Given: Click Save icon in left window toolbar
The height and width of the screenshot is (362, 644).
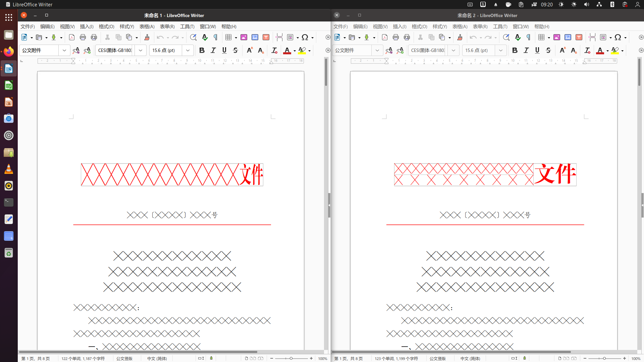Looking at the screenshot, I should (54, 37).
